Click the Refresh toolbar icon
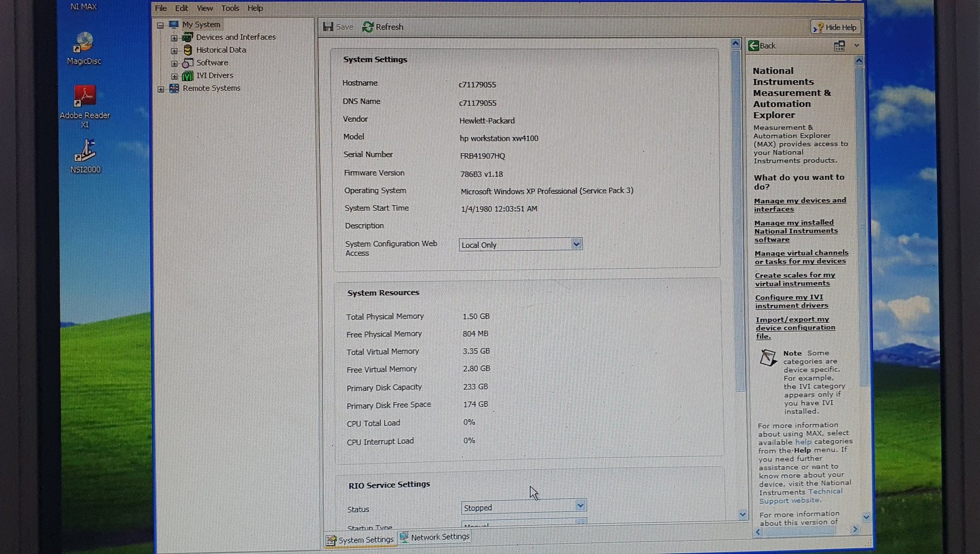The height and width of the screenshot is (554, 980). point(368,27)
